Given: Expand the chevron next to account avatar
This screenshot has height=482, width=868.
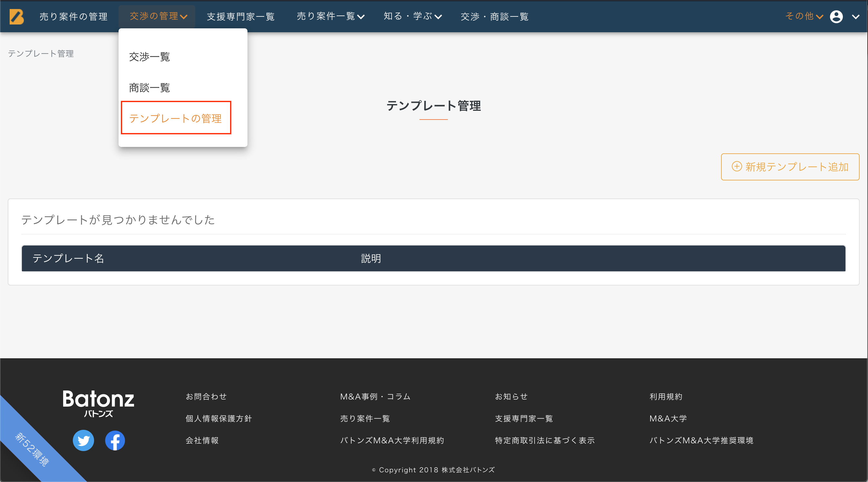Looking at the screenshot, I should tap(855, 16).
